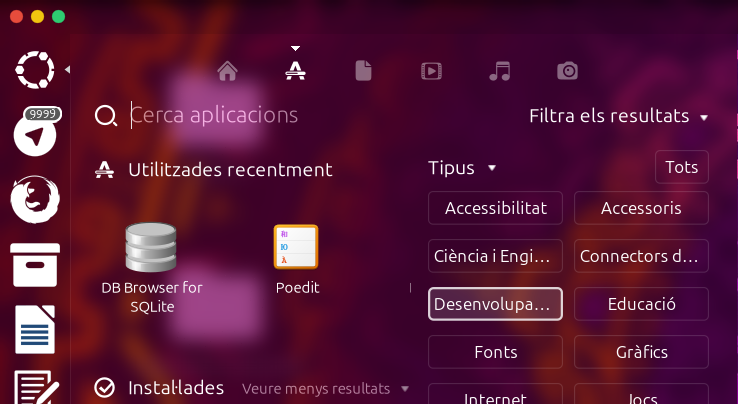The image size is (738, 404).
Task: Open the Photos lens camera icon
Action: pyautogui.click(x=567, y=71)
